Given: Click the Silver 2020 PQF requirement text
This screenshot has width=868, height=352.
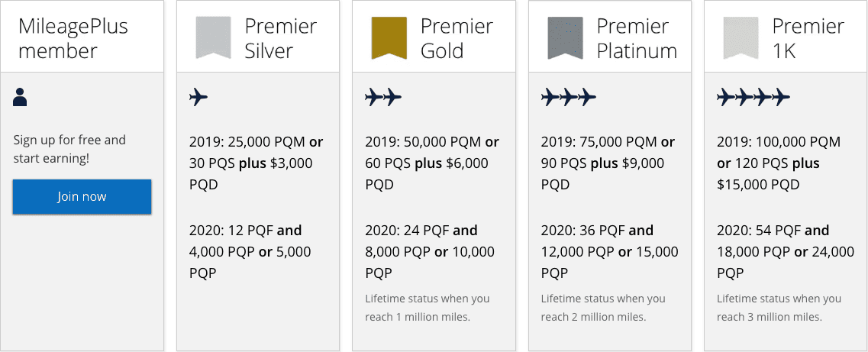Looking at the screenshot, I should click(x=250, y=251).
